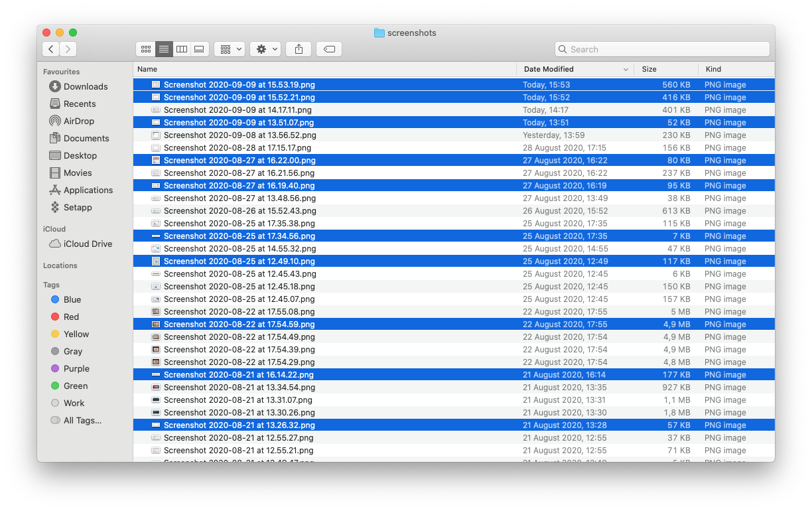The height and width of the screenshot is (511, 812).
Task: Open the grouping options dropdown
Action: pyautogui.click(x=229, y=48)
